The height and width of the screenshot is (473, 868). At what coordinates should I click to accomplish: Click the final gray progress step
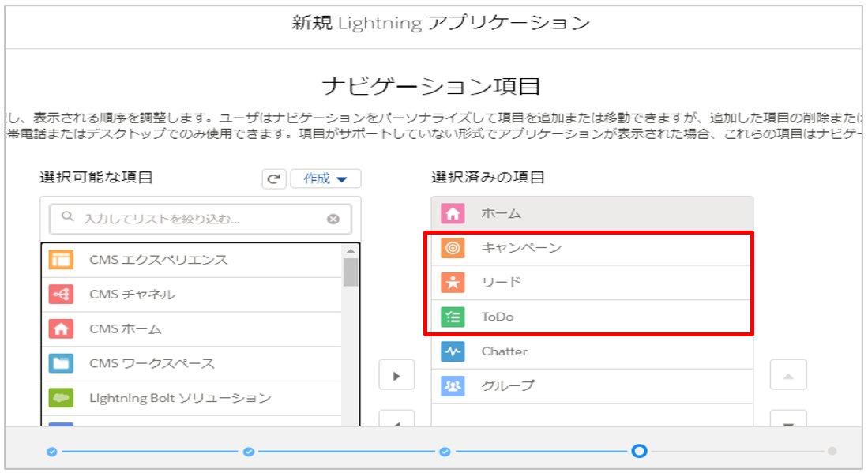click(x=832, y=452)
